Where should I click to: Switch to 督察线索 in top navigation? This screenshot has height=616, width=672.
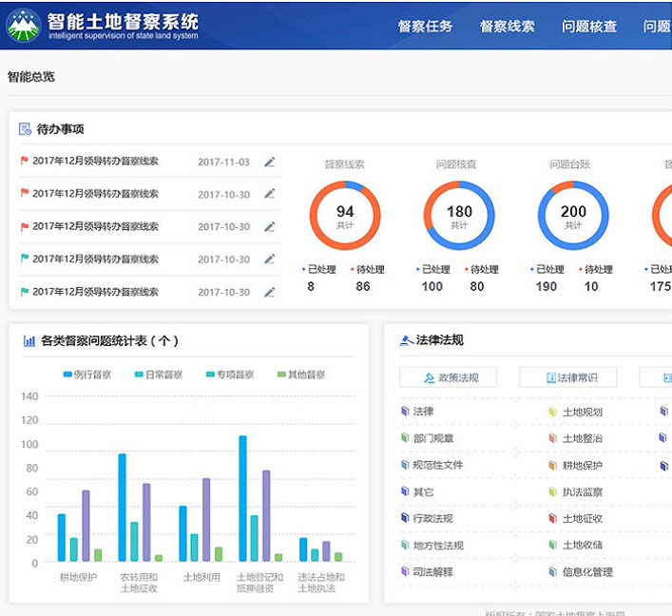click(x=507, y=27)
